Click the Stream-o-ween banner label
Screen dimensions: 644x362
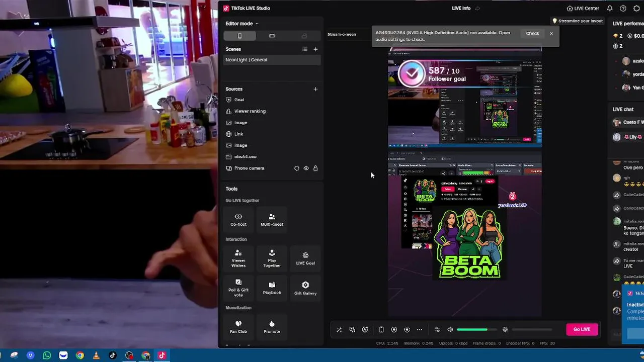point(342,34)
